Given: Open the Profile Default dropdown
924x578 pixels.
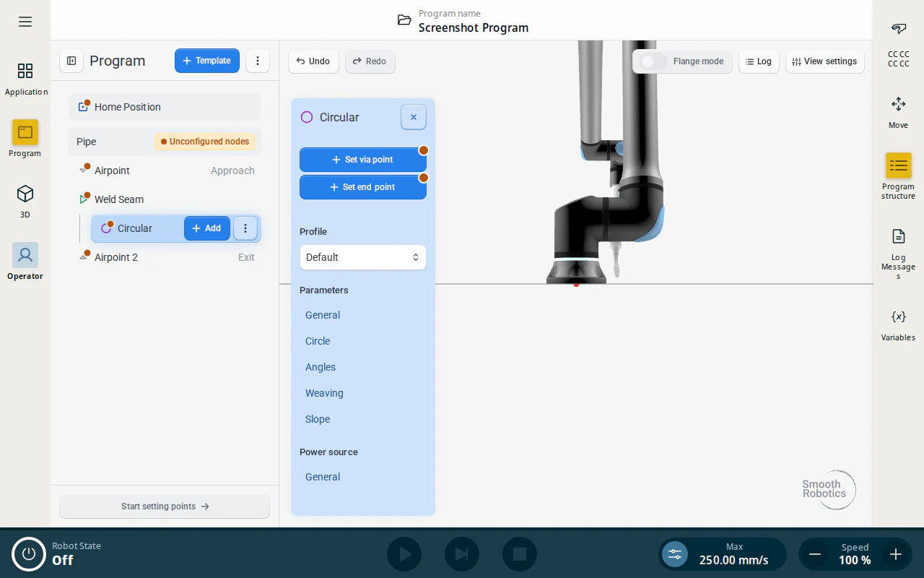Looking at the screenshot, I should 363,257.
